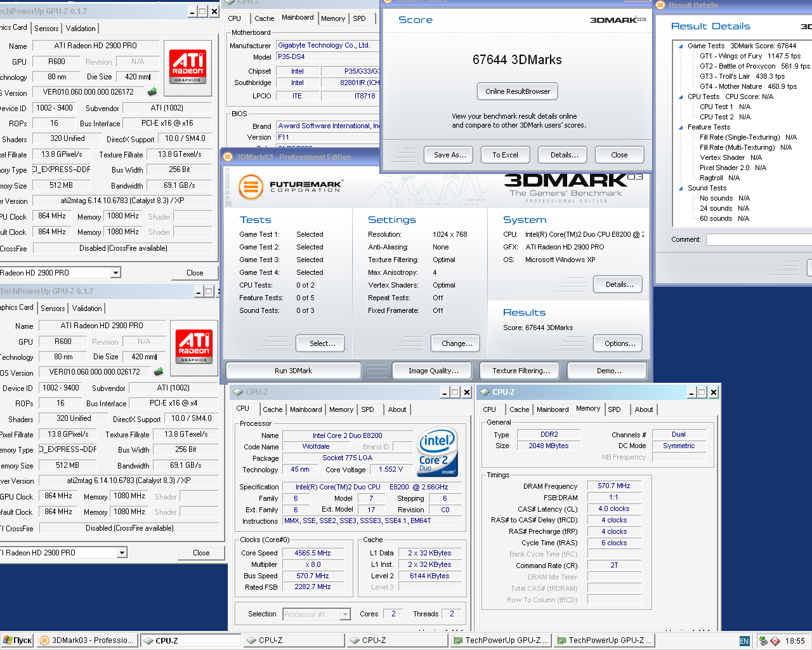Select Pixel Shader 2.0 N/A row
This screenshot has height=650, width=812.
tap(733, 168)
